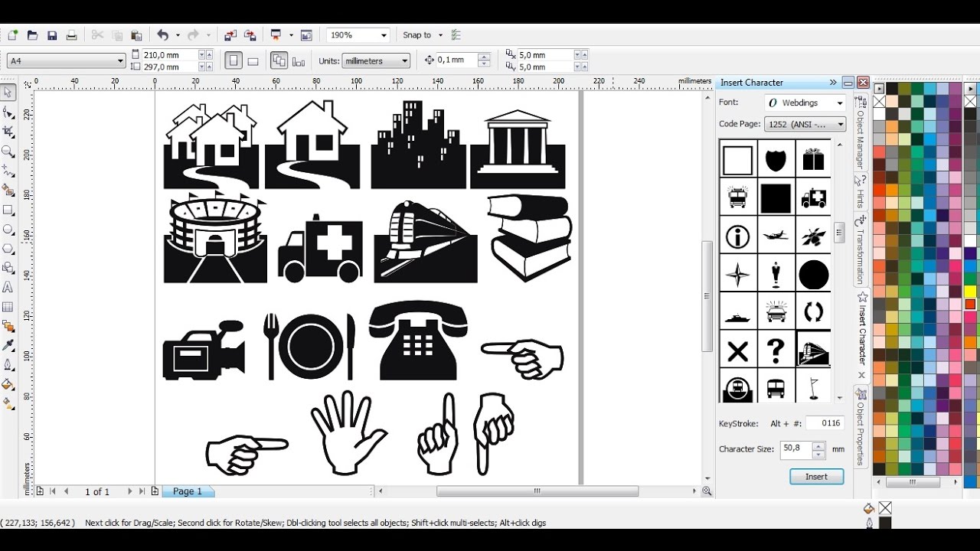Select the Text tool
This screenshot has height=551, width=980.
click(x=8, y=288)
